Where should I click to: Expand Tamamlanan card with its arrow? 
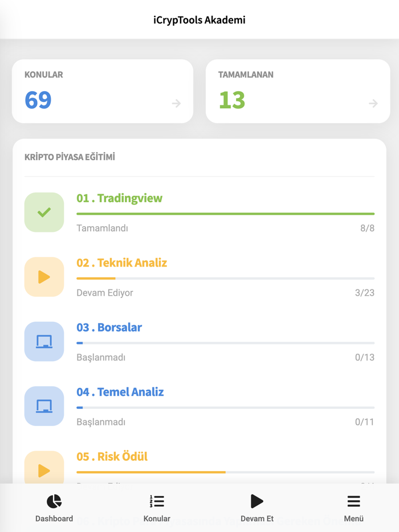click(373, 103)
